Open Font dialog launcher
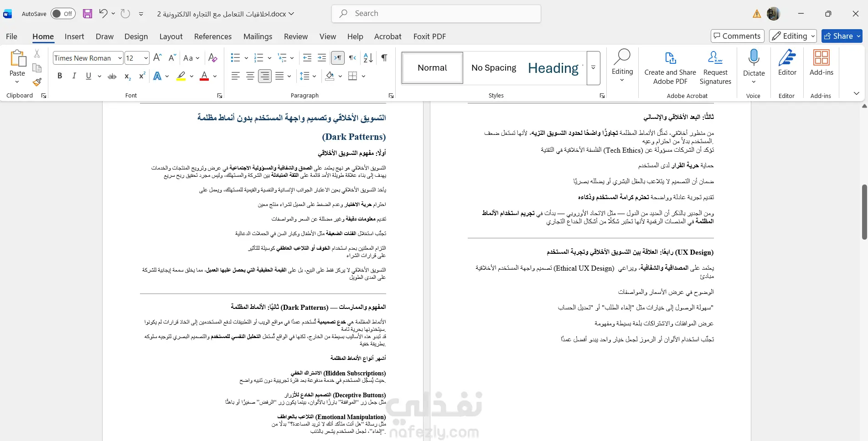Image resolution: width=868 pixels, height=441 pixels. coord(220,96)
